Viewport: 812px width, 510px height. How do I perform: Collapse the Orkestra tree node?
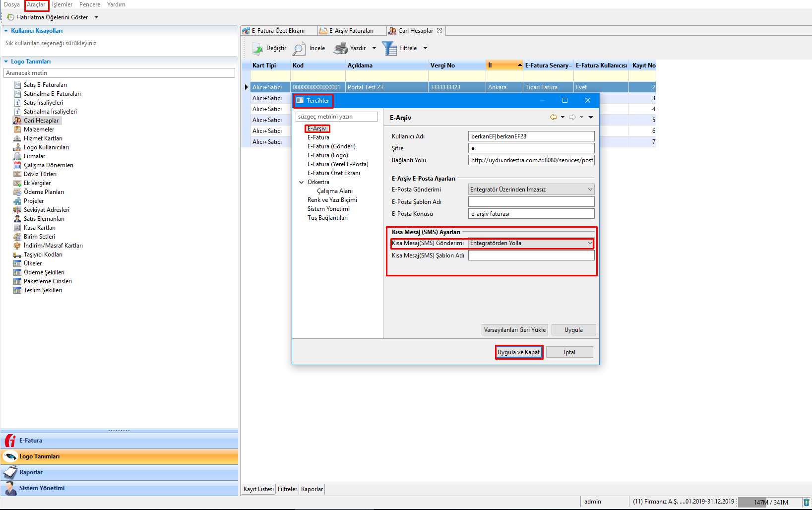[x=301, y=182]
